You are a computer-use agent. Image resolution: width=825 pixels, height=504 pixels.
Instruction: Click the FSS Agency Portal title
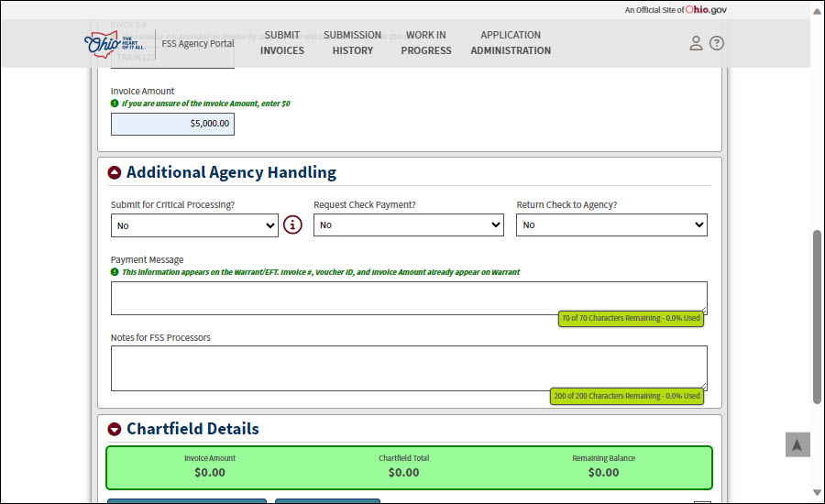(198, 44)
